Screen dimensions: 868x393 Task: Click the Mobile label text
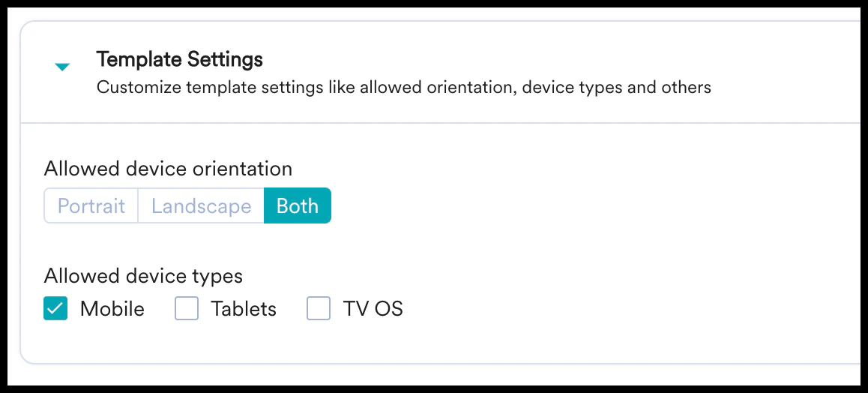click(x=112, y=309)
